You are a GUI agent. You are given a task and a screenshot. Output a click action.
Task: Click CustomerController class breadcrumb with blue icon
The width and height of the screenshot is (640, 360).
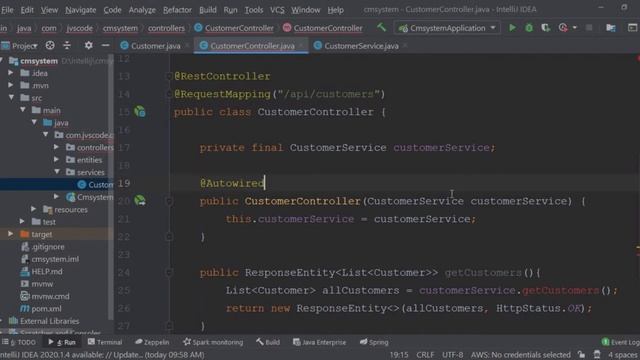[x=234, y=28]
